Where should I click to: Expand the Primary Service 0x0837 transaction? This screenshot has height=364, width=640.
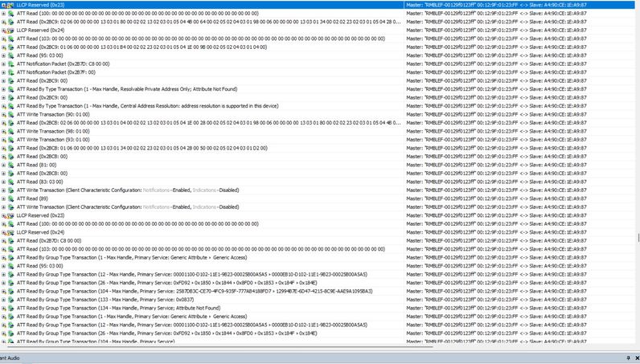click(3, 300)
